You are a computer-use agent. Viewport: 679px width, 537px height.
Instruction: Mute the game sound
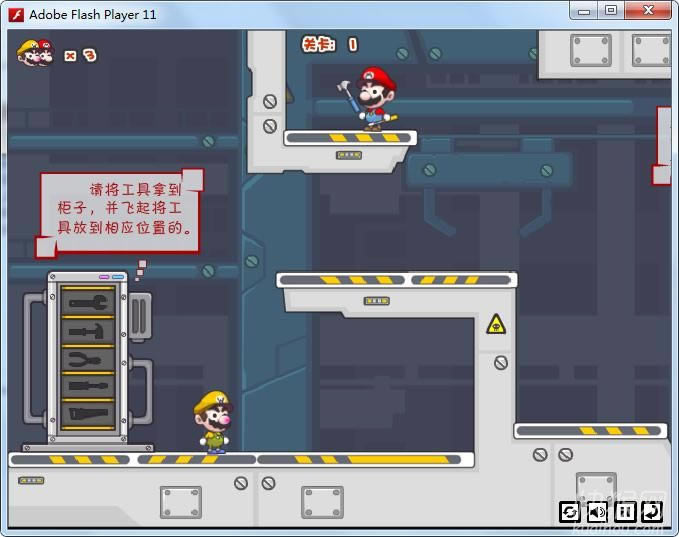[x=597, y=512]
